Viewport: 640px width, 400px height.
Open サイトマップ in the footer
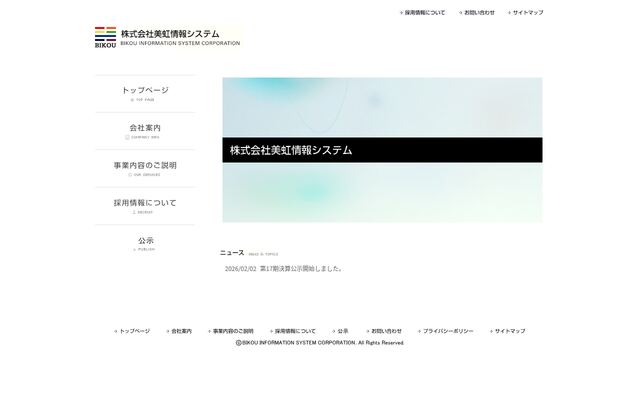coord(507,331)
